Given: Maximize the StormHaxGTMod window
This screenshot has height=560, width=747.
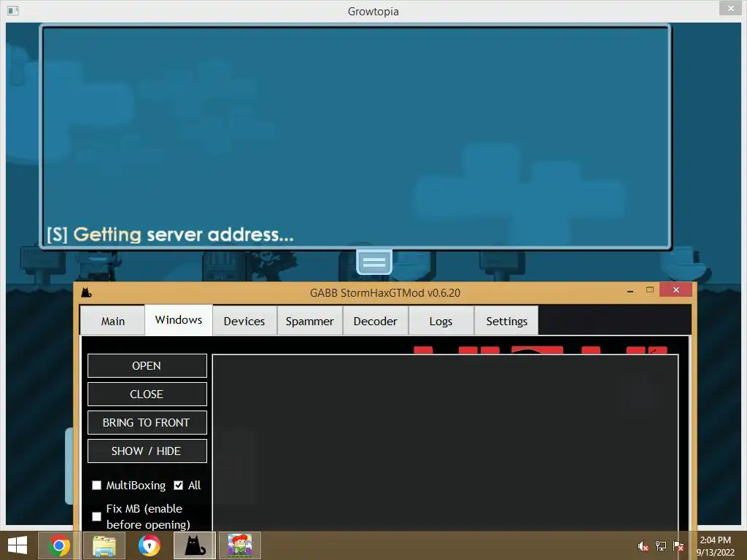Looking at the screenshot, I should pyautogui.click(x=650, y=289).
